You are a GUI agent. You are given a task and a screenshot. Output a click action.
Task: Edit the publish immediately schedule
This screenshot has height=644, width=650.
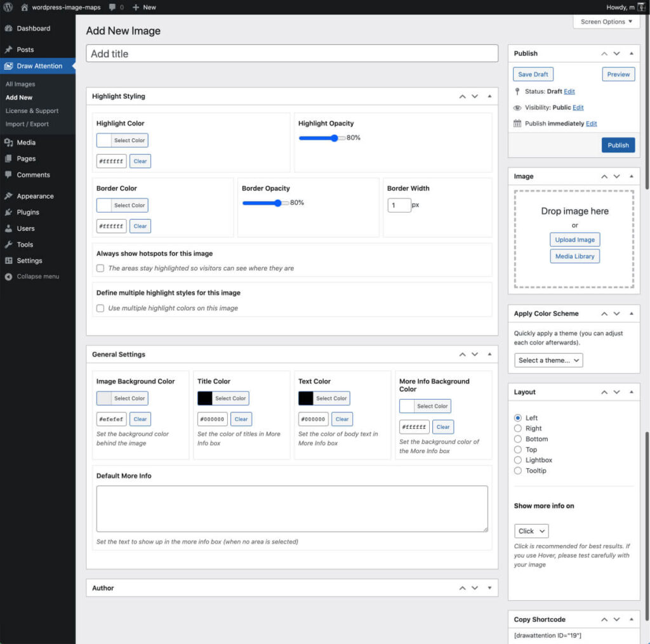click(592, 123)
